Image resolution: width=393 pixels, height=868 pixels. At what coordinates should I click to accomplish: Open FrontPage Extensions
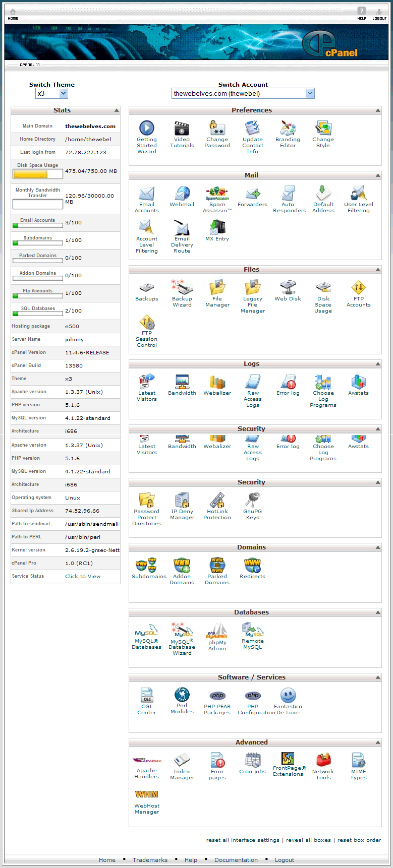pyautogui.click(x=289, y=765)
